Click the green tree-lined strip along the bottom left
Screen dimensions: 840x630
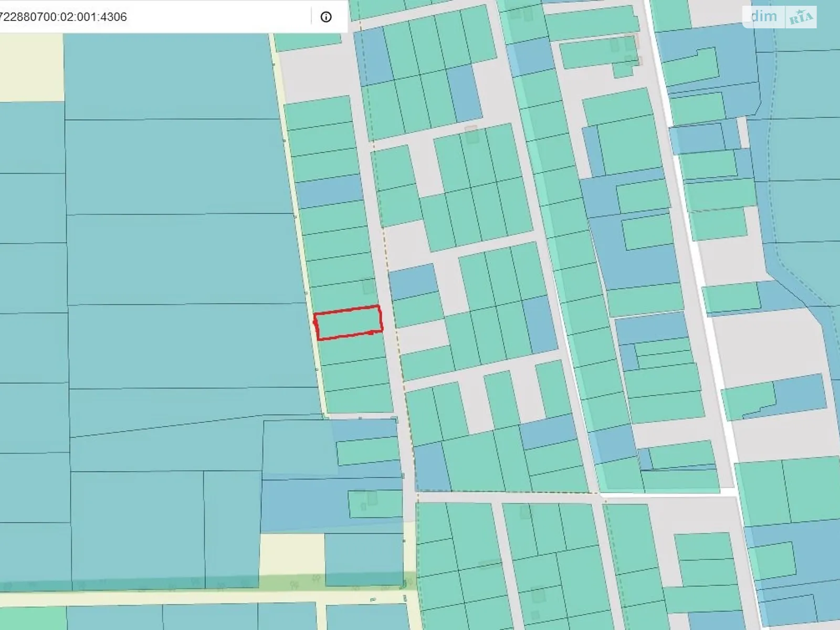click(157, 583)
